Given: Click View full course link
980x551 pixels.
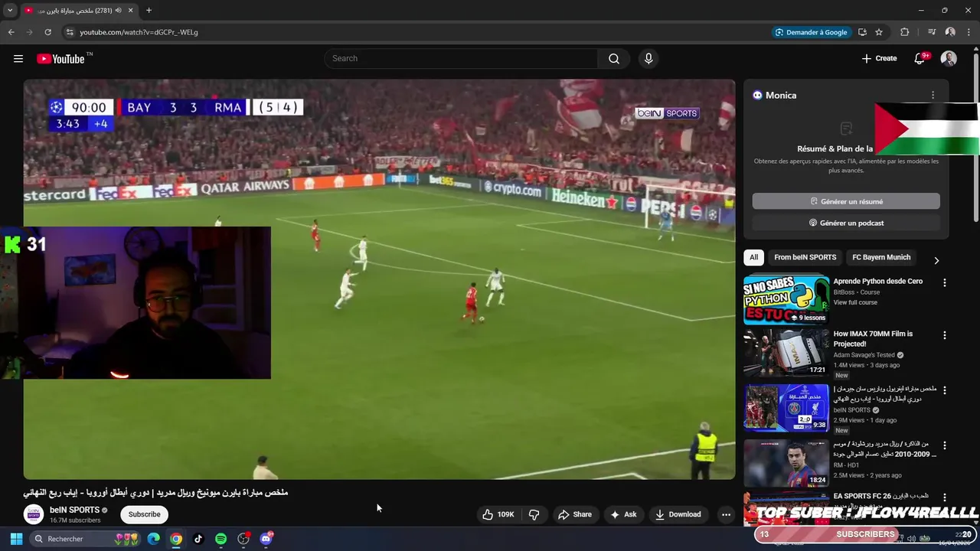Looking at the screenshot, I should pos(855,302).
